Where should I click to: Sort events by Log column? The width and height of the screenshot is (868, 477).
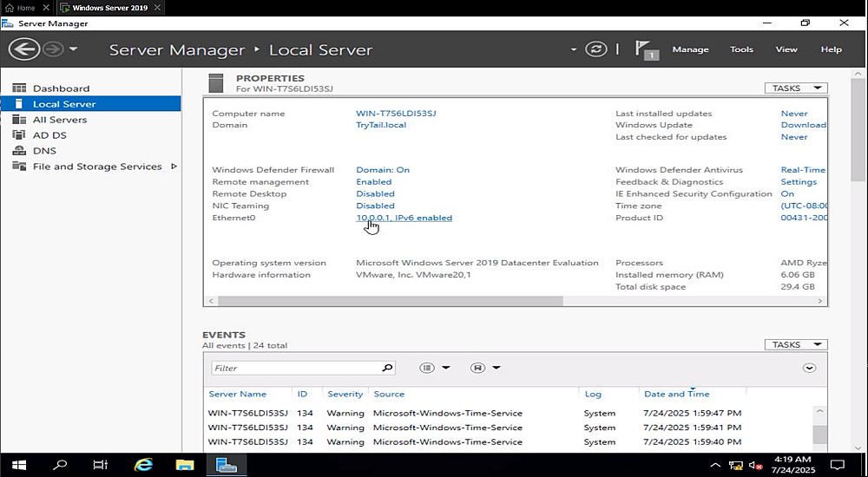click(x=593, y=394)
